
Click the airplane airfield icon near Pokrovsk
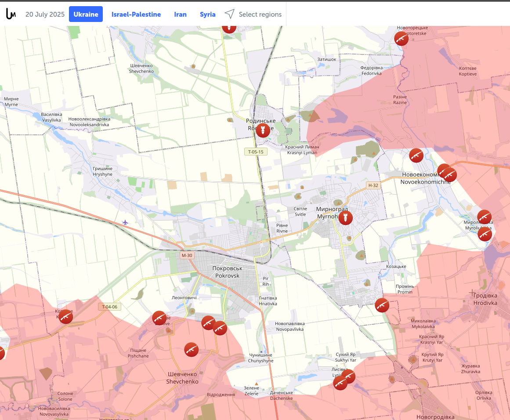[125, 223]
